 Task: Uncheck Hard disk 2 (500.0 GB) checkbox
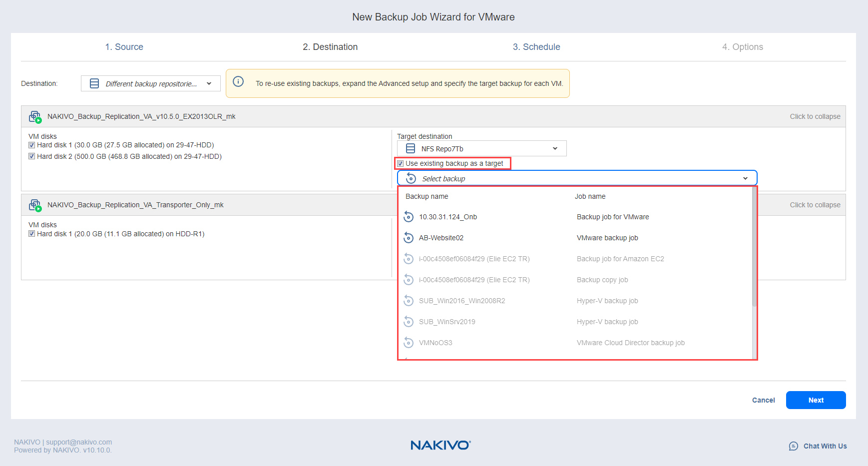(x=32, y=156)
